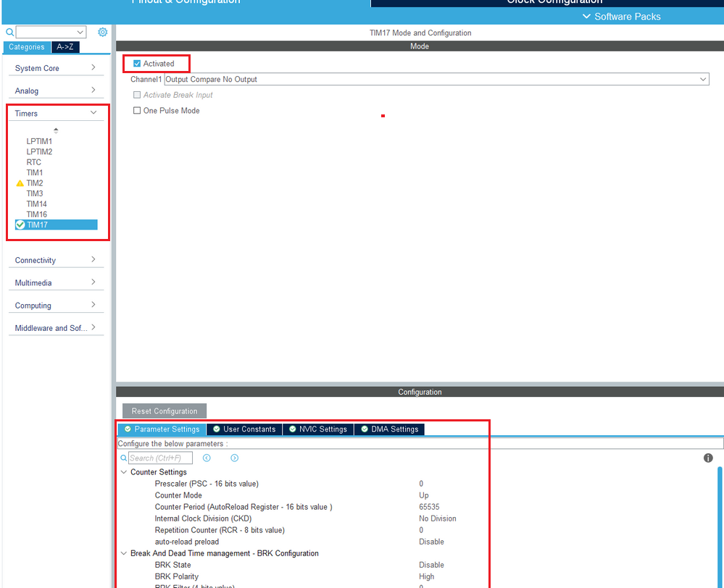Click the Internal Clock Division value No Division
The height and width of the screenshot is (588, 724).
point(437,518)
